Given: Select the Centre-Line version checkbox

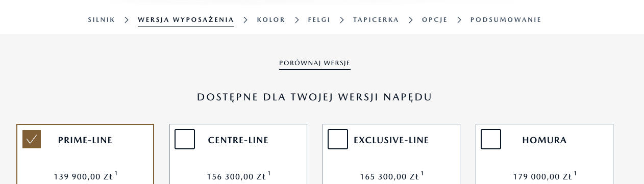Looking at the screenshot, I should (x=185, y=139).
